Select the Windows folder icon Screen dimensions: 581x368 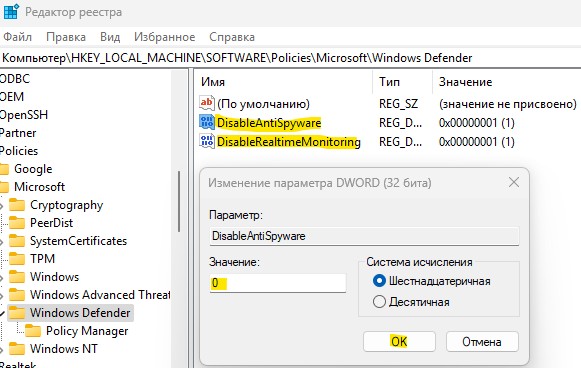(x=17, y=277)
